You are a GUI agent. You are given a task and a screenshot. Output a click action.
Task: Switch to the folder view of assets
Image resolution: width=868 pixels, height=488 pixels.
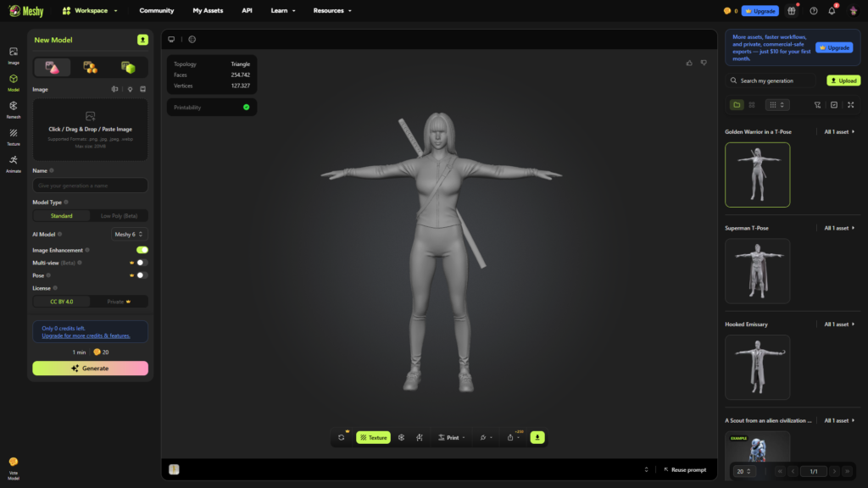click(x=737, y=105)
